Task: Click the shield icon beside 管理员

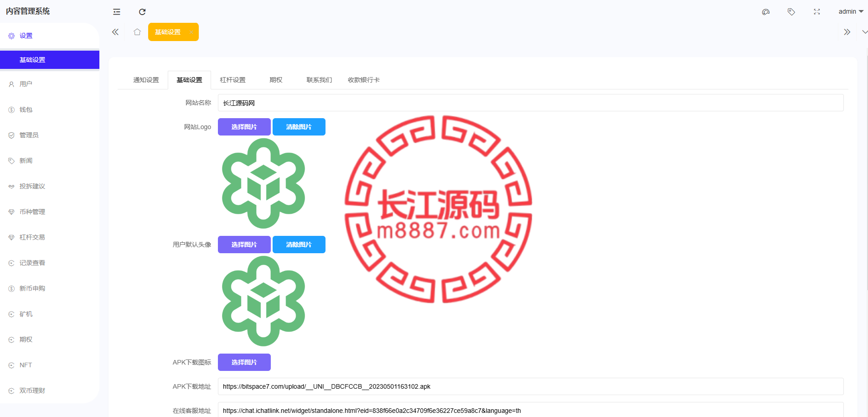Action: (11, 135)
